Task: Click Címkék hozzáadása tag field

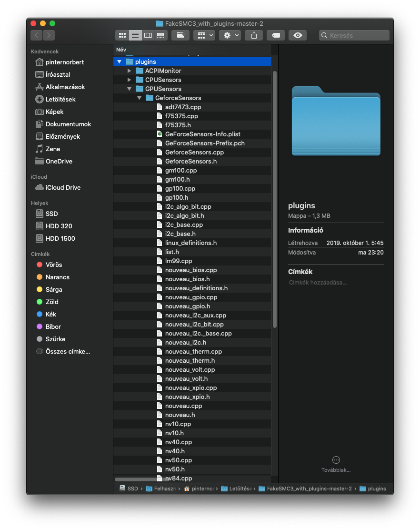Action: pos(318,283)
